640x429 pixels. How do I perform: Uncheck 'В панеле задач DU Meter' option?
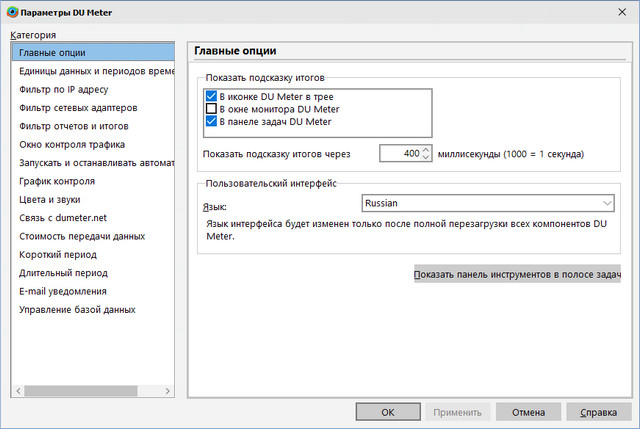211,122
